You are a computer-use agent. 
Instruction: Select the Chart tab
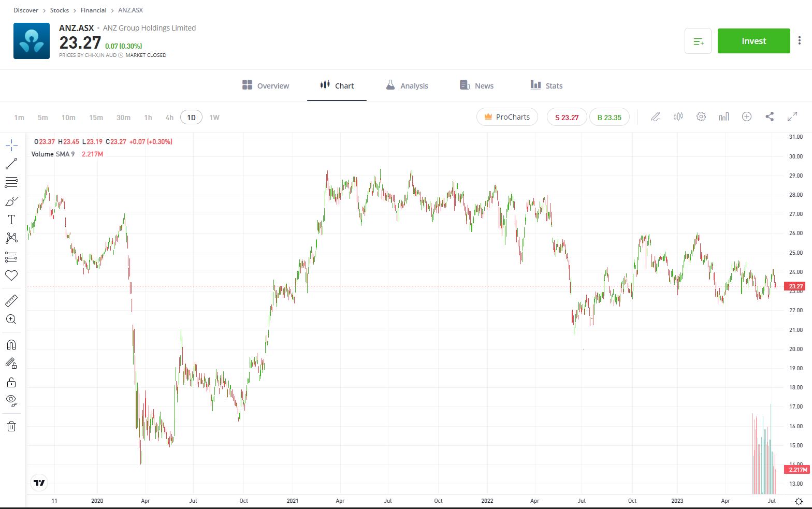point(337,85)
